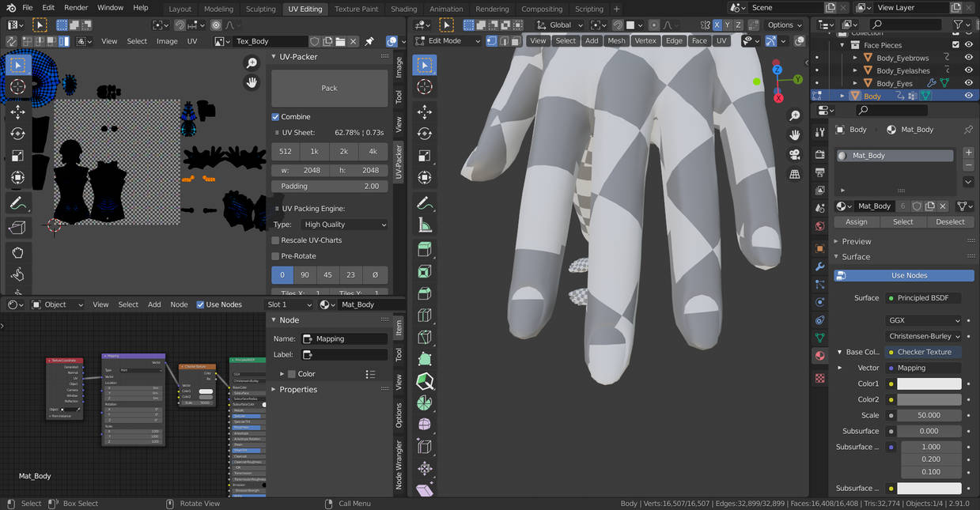Screen dimensions: 980x510
Task: Open the Mesh menu in 3D viewport
Action: coord(616,40)
